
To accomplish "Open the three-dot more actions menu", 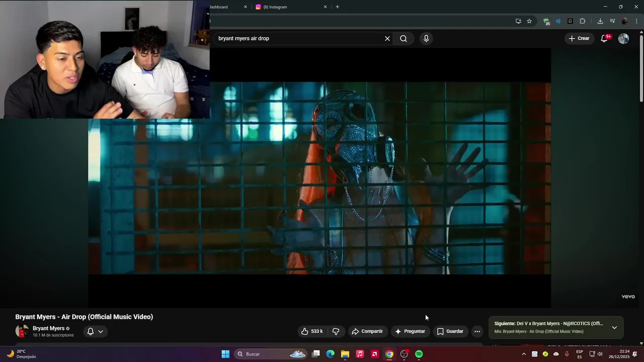I will [477, 331].
